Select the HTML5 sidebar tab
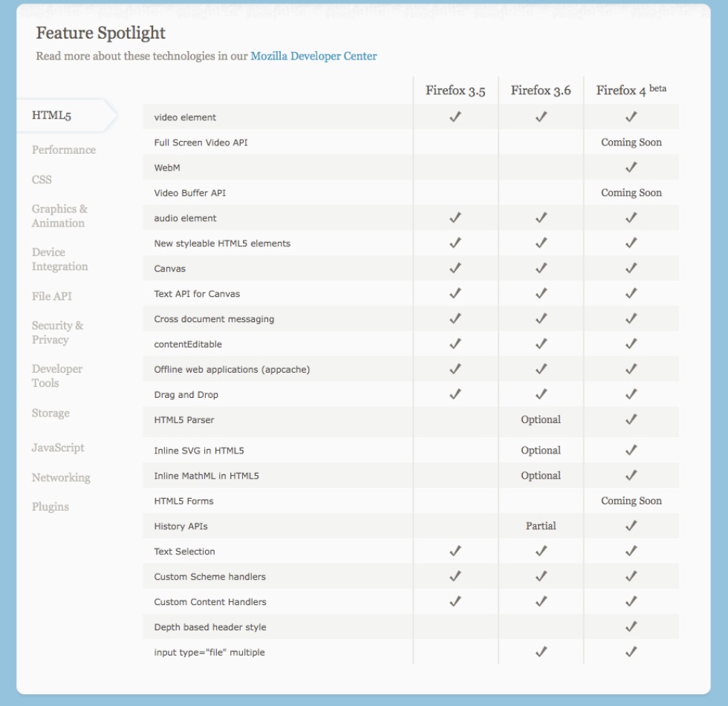Viewport: 728px width, 706px height. coord(51,116)
